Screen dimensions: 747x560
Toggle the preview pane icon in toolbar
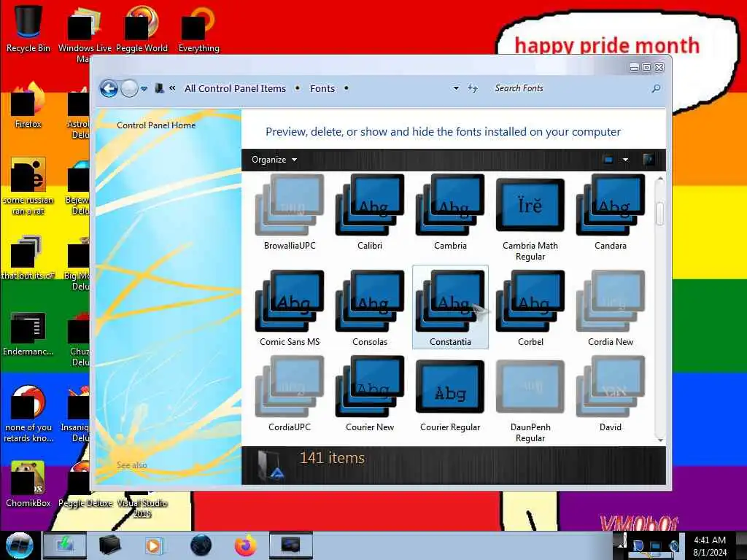[649, 160]
